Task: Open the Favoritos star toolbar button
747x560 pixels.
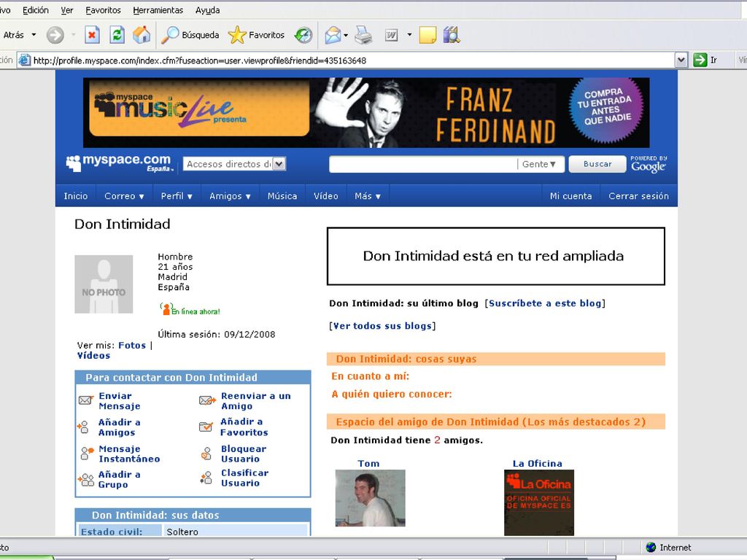Action: point(256,35)
